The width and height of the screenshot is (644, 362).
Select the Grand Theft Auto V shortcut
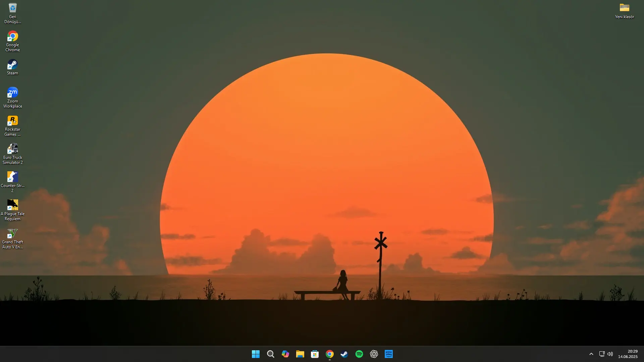(x=12, y=239)
